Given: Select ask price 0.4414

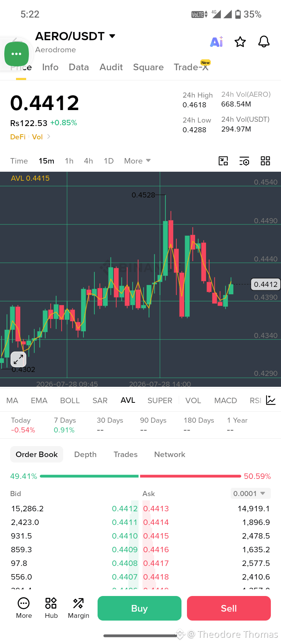Looking at the screenshot, I should pos(156,522).
